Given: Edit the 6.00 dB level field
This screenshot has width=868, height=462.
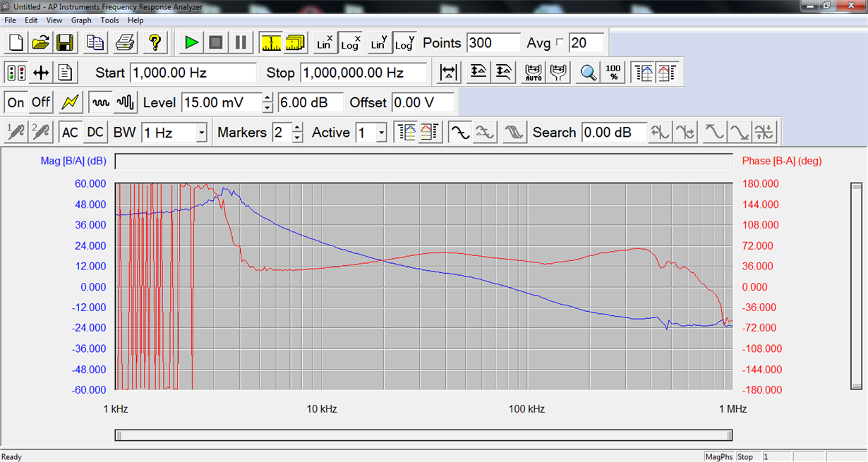Looking at the screenshot, I should click(x=311, y=102).
